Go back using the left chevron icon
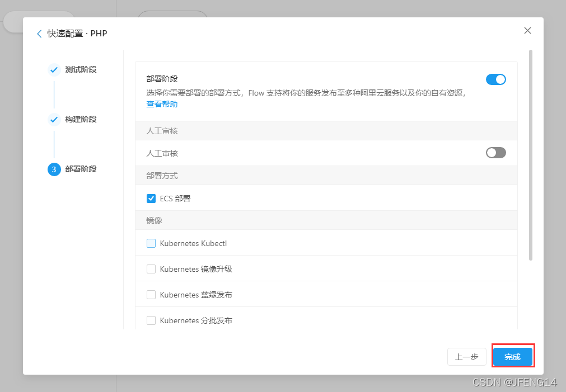Image resolution: width=566 pixels, height=392 pixels. [x=39, y=34]
